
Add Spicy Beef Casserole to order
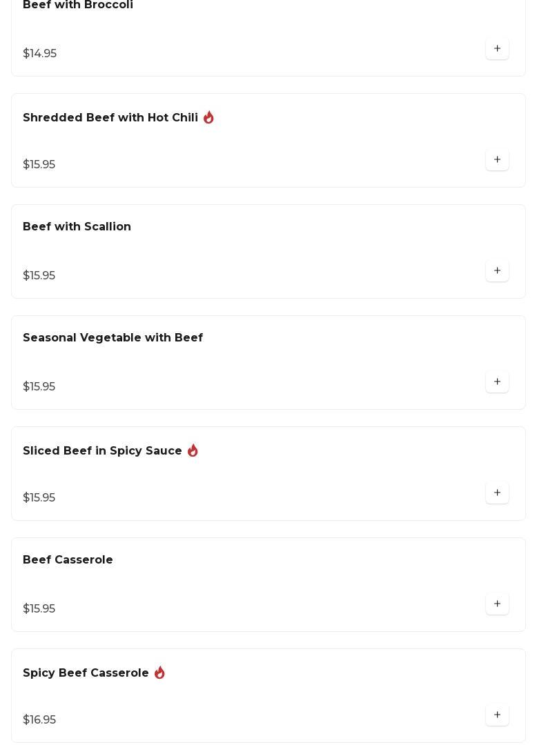497,715
